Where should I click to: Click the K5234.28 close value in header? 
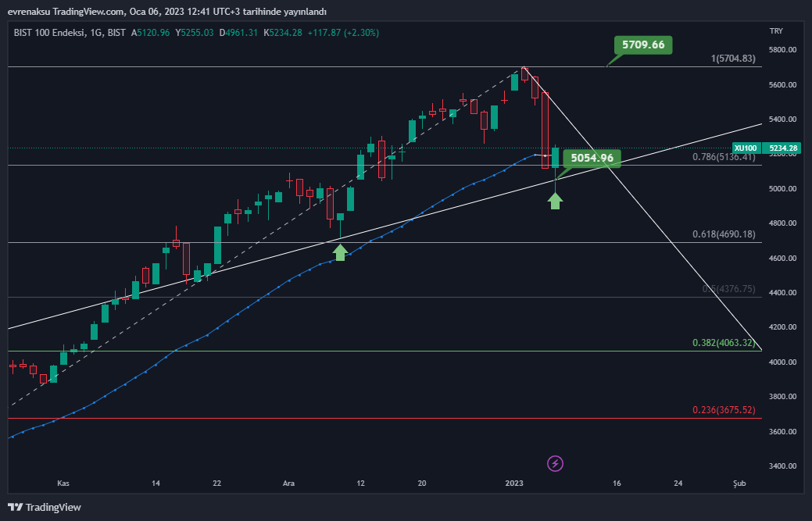pyautogui.click(x=283, y=33)
